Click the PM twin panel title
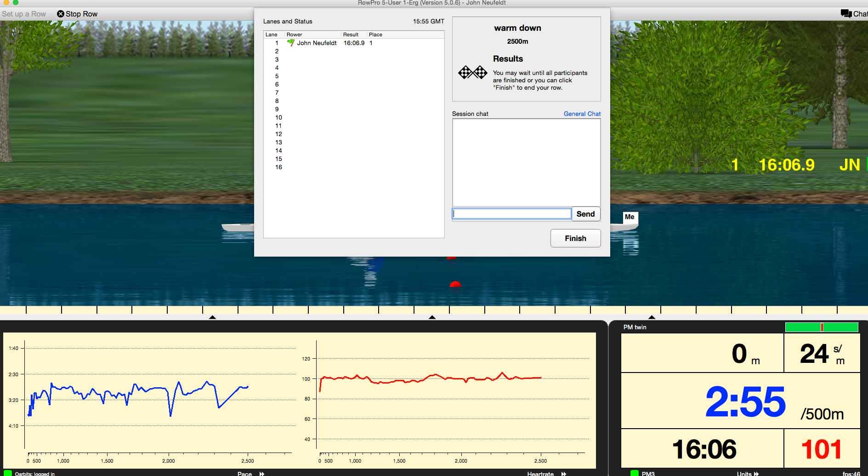Image resolution: width=868 pixels, height=476 pixels. point(635,327)
